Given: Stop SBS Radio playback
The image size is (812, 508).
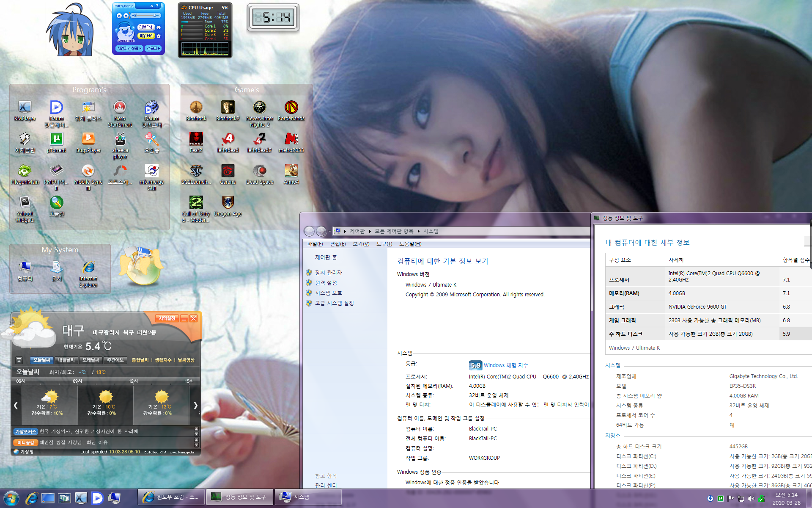Looking at the screenshot, I should click(x=126, y=16).
